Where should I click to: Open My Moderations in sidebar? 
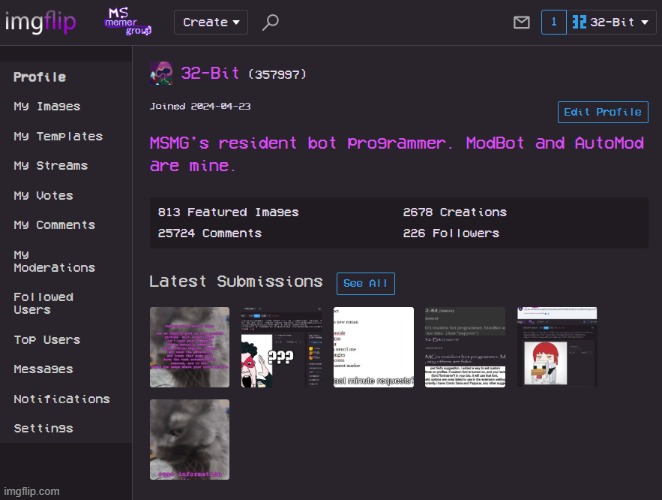click(54, 261)
